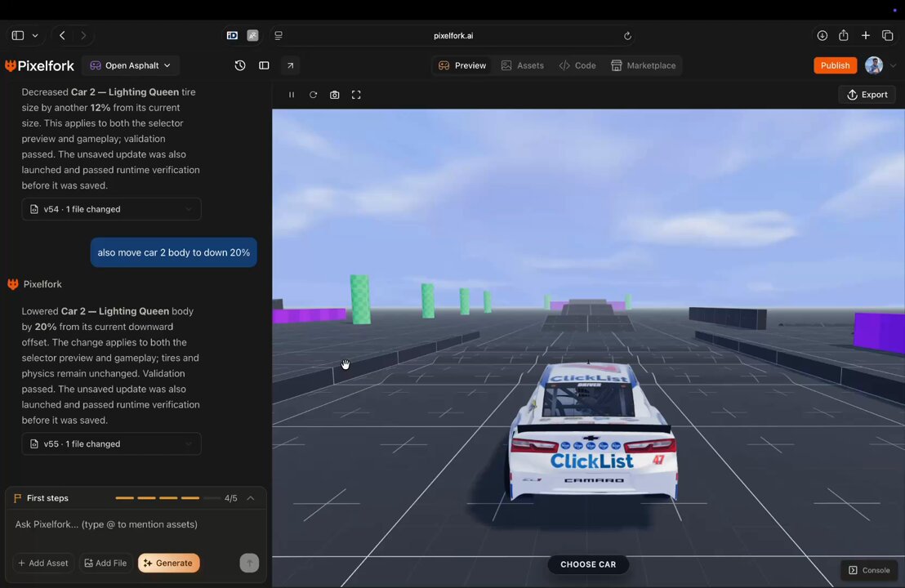Click the pixelfork.ai address bar
The image size is (905, 588).
453,36
